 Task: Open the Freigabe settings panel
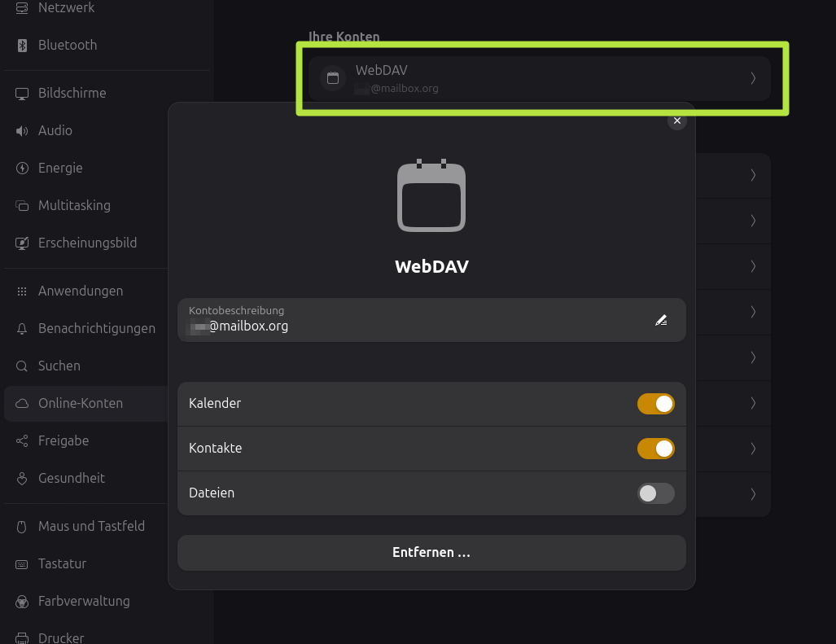(x=63, y=441)
